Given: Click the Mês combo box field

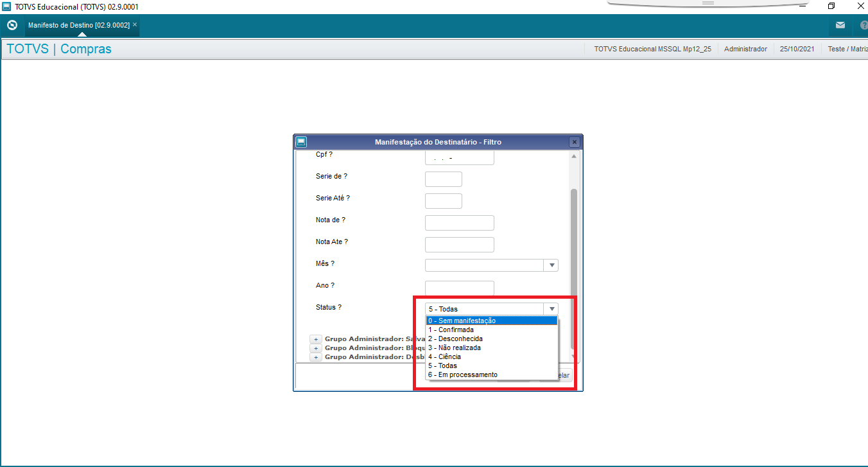Looking at the screenshot, I should pos(492,265).
